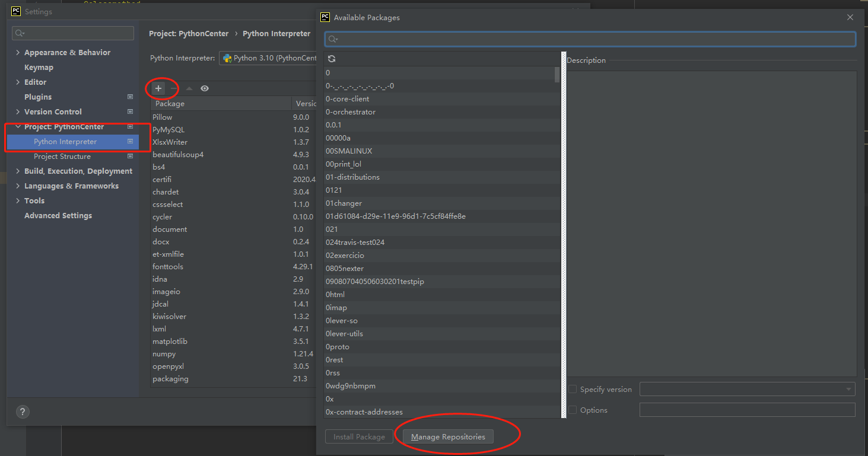Click the package list scrollbar thumb
The image size is (868, 456).
(x=557, y=75)
